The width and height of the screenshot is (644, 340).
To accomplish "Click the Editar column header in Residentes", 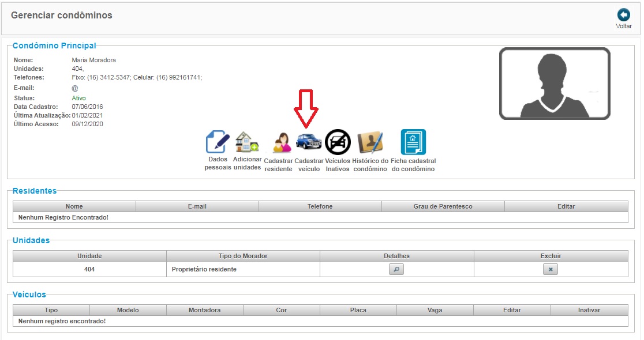I will [x=566, y=206].
